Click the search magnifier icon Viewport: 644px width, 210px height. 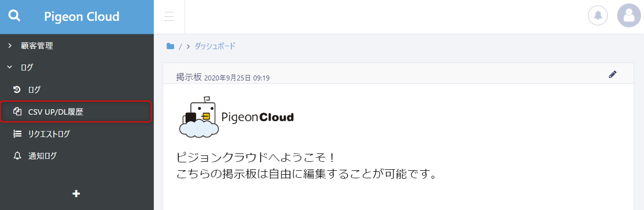[x=15, y=16]
